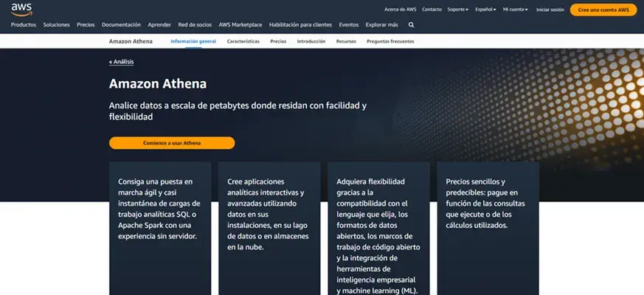This screenshot has width=644, height=295.
Task: Open the Español language dropdown
Action: [485, 10]
